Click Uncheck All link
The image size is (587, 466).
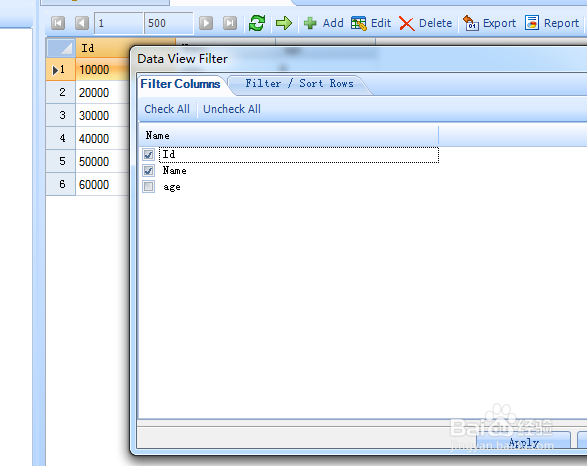click(x=232, y=109)
